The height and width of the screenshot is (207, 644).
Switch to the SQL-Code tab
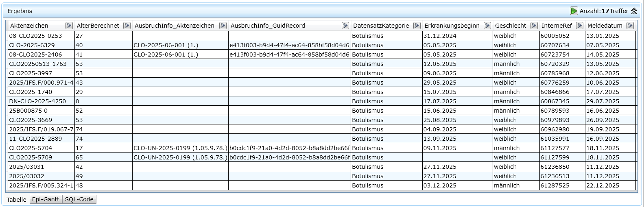click(x=79, y=199)
